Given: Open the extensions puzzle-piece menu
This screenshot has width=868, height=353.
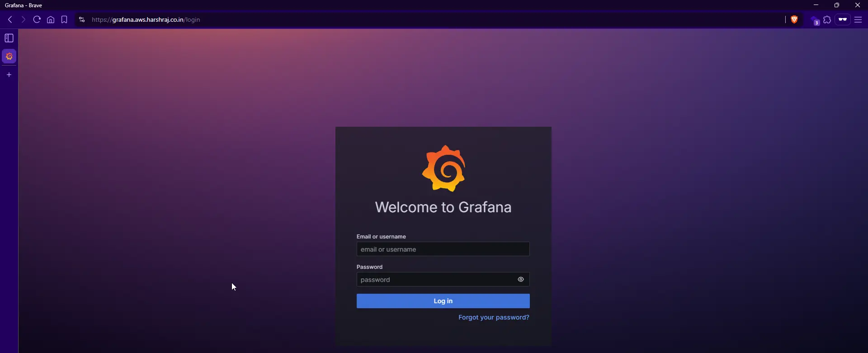Looking at the screenshot, I should (827, 20).
